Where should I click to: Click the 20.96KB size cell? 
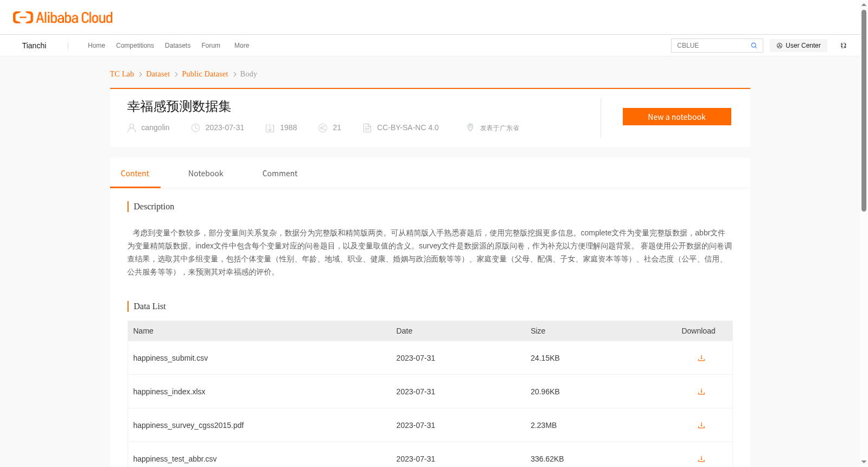545,392
